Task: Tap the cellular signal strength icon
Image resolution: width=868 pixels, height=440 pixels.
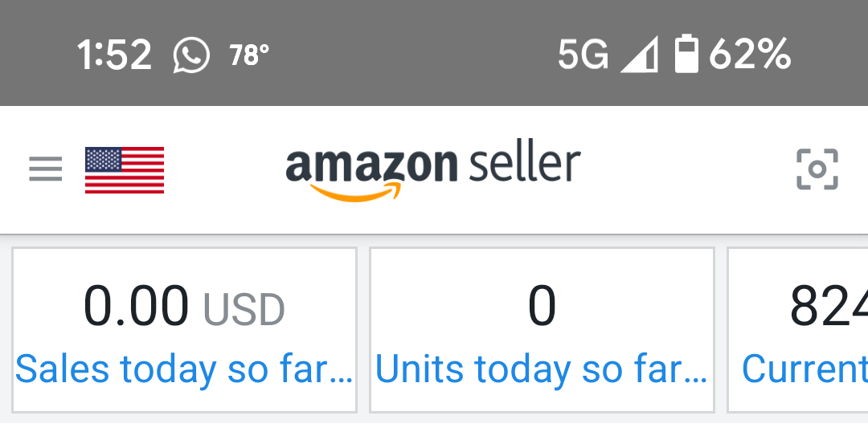Action: 640,54
